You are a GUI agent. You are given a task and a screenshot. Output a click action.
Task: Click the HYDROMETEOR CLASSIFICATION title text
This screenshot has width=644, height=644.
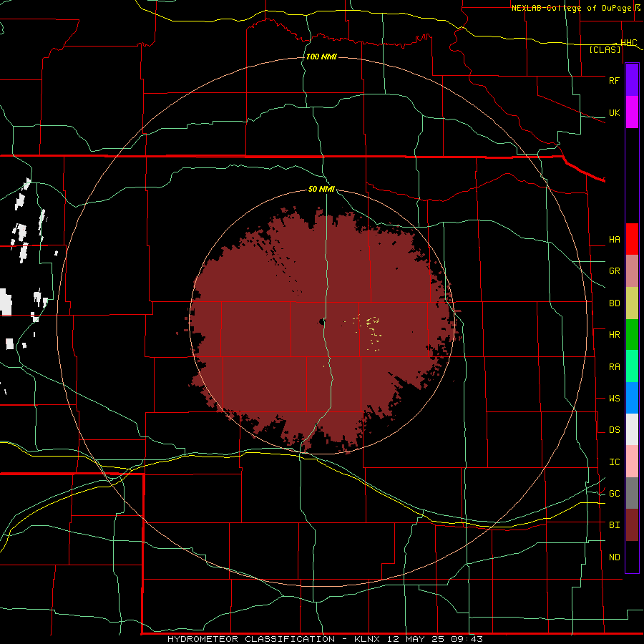coord(251,639)
